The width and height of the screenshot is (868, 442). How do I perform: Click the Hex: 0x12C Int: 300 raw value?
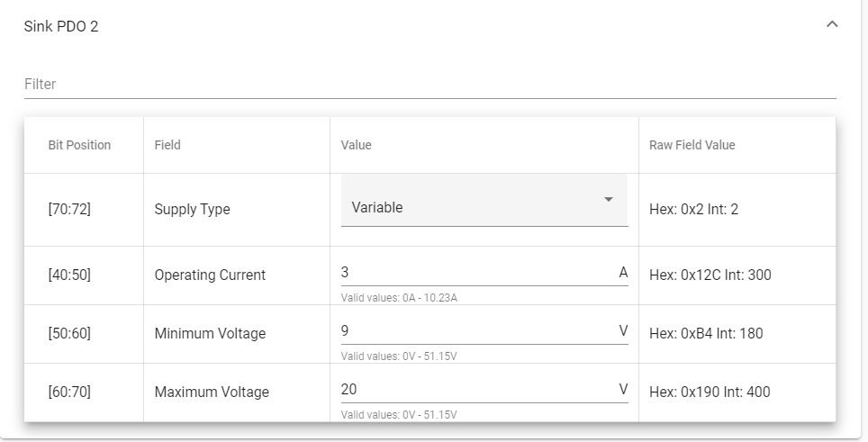(710, 275)
